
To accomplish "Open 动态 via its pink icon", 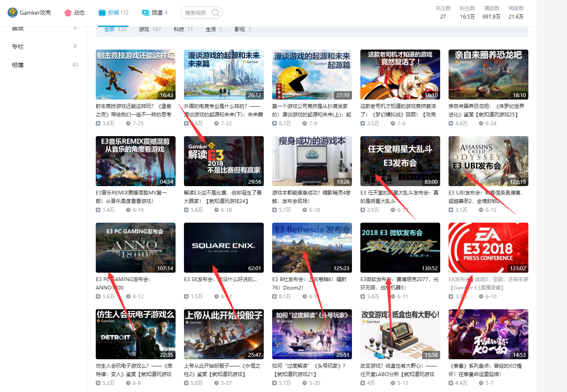I will tap(68, 13).
